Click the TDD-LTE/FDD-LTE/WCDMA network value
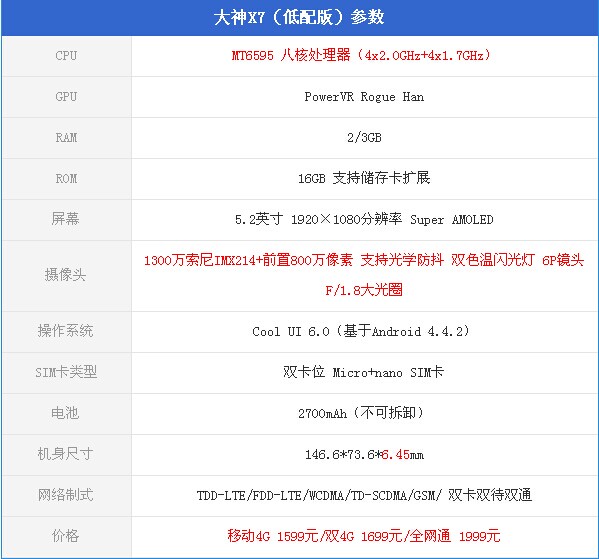The width and height of the screenshot is (599, 559). coord(364,495)
